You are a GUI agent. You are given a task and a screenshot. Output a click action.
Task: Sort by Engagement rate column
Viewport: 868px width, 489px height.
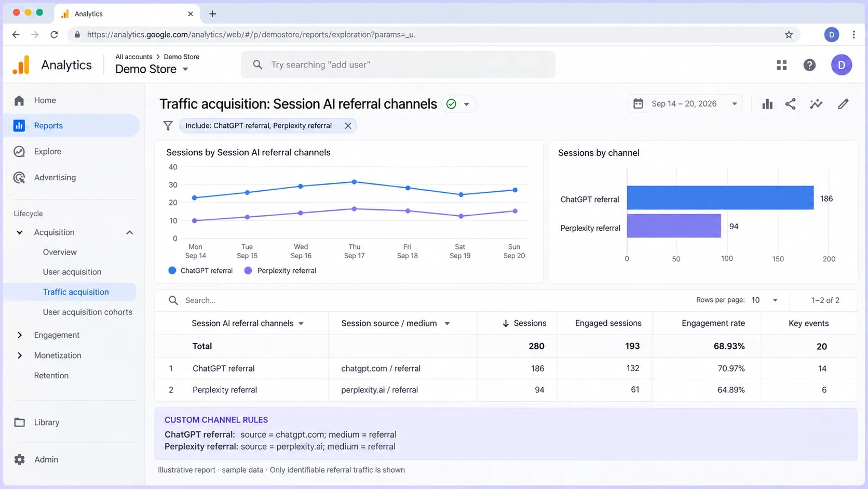pyautogui.click(x=713, y=323)
